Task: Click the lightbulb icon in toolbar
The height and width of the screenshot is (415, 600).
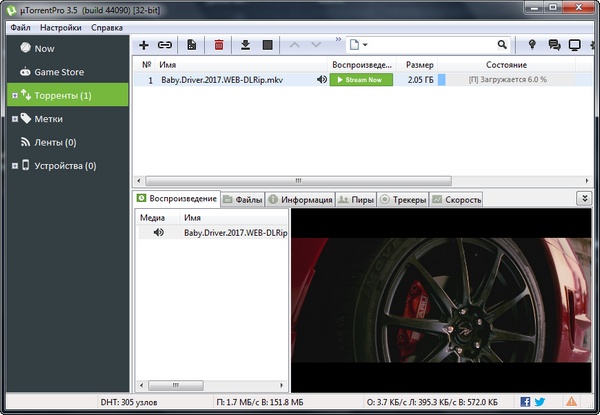Action: (532, 45)
